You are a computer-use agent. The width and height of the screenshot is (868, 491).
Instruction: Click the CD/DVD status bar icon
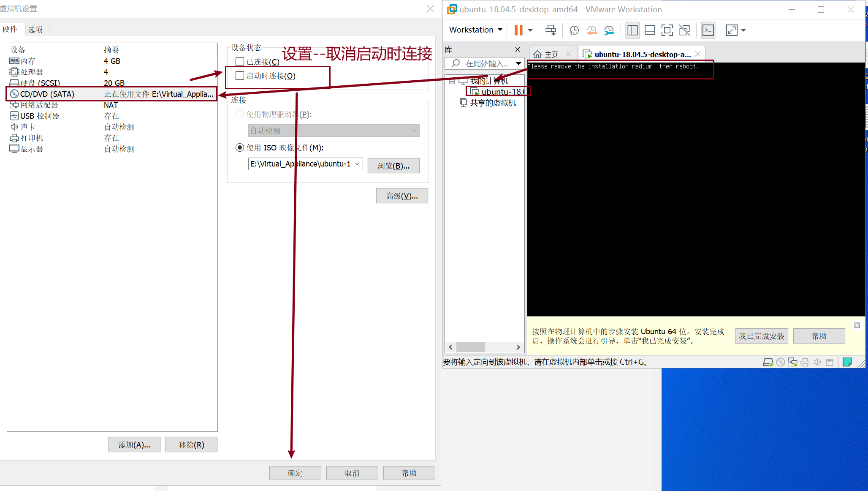(x=781, y=362)
